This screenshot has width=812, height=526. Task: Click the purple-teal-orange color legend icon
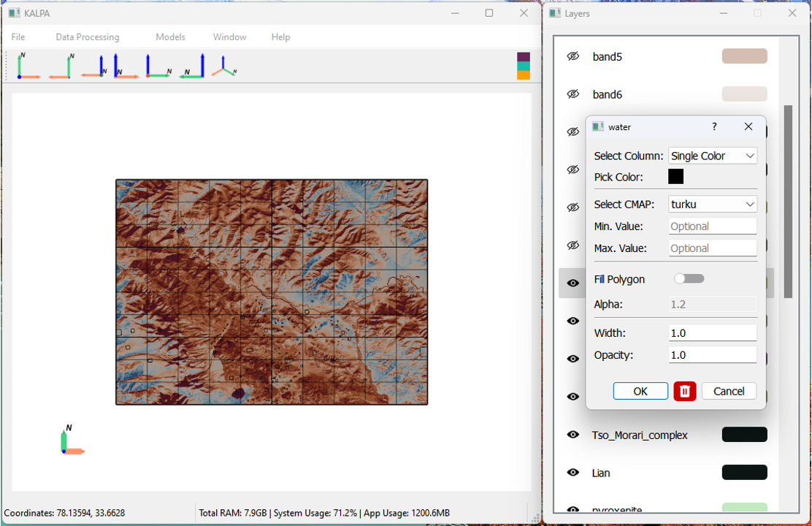click(524, 66)
